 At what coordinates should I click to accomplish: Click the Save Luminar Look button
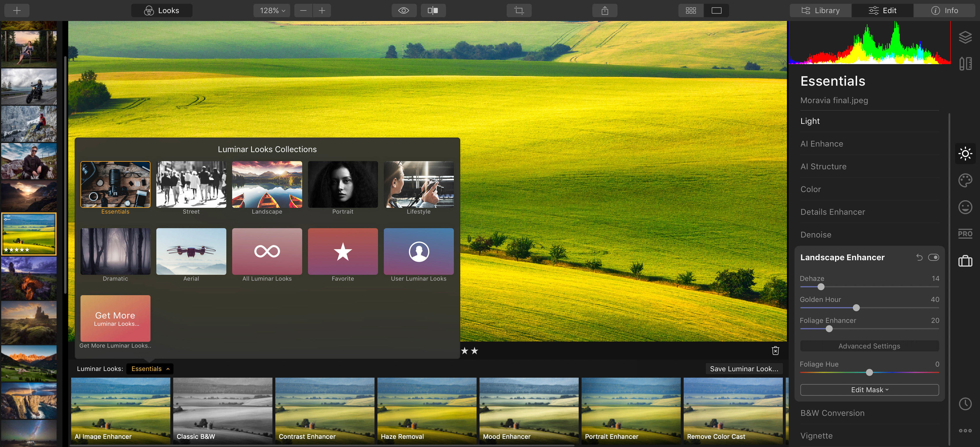(744, 369)
